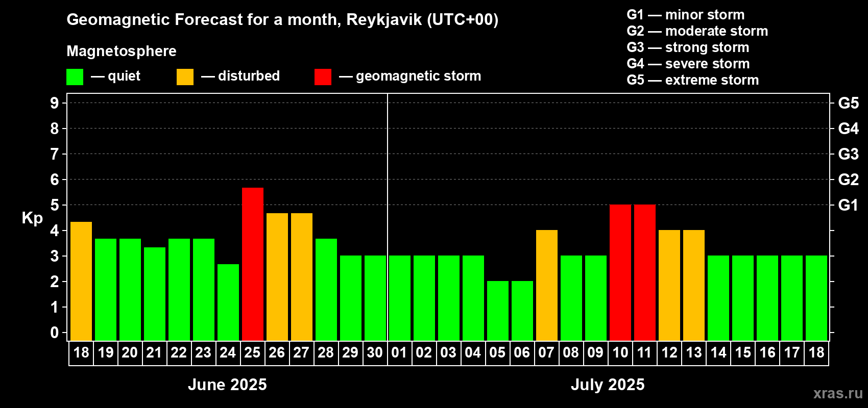
Task: Click the 'G2 — moderate storm' legend line
Action: point(697,31)
